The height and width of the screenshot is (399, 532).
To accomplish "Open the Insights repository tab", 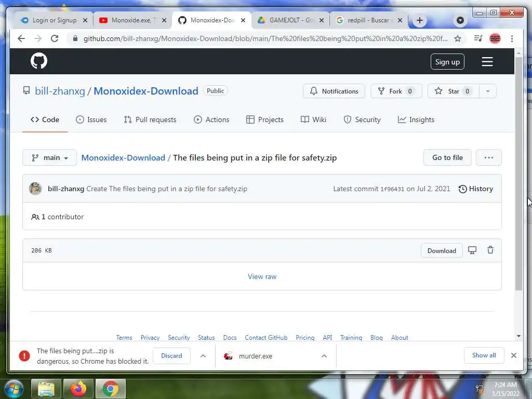I will point(416,120).
